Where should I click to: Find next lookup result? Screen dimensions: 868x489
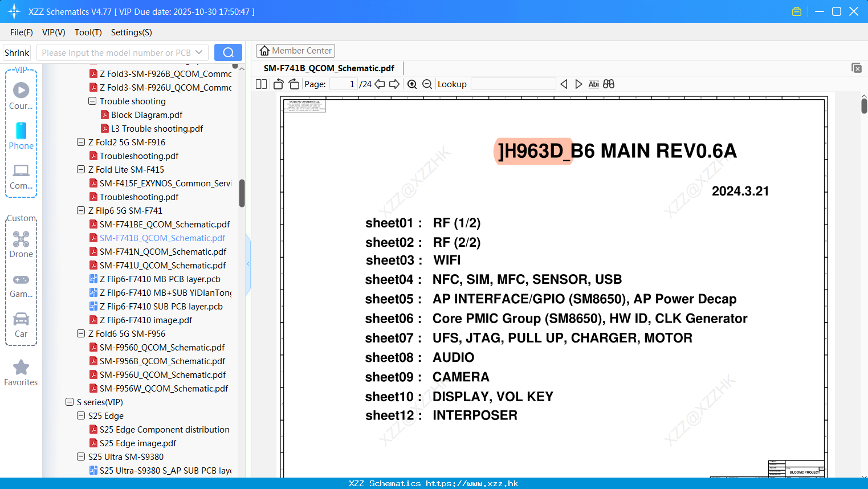point(578,84)
